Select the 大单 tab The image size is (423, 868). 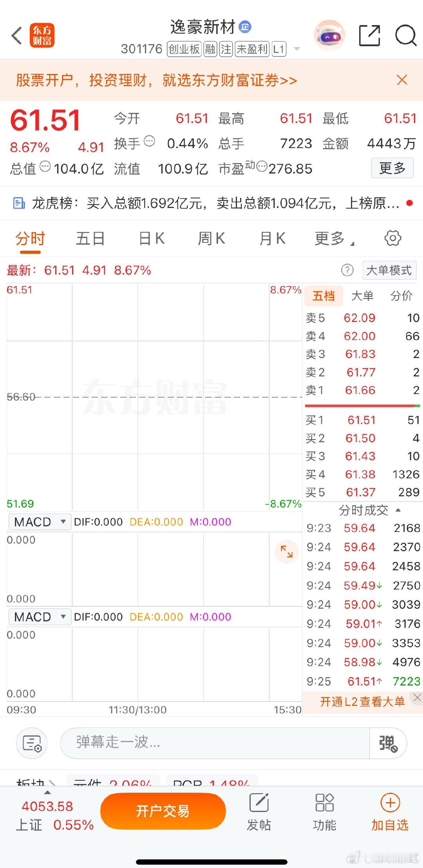[362, 296]
